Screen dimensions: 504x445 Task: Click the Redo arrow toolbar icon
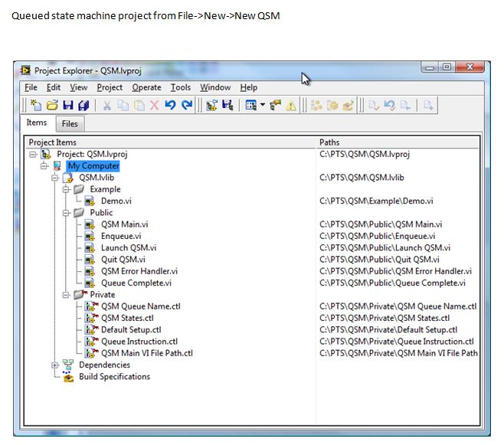click(187, 105)
